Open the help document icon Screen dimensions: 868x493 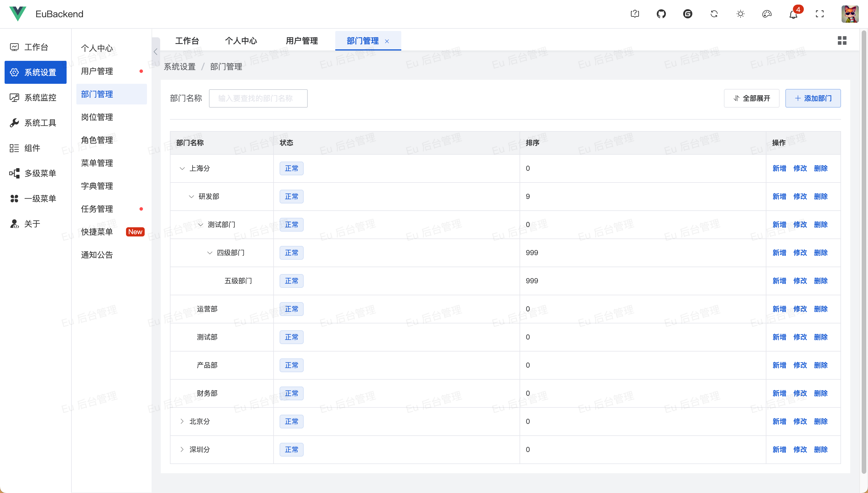(x=635, y=14)
